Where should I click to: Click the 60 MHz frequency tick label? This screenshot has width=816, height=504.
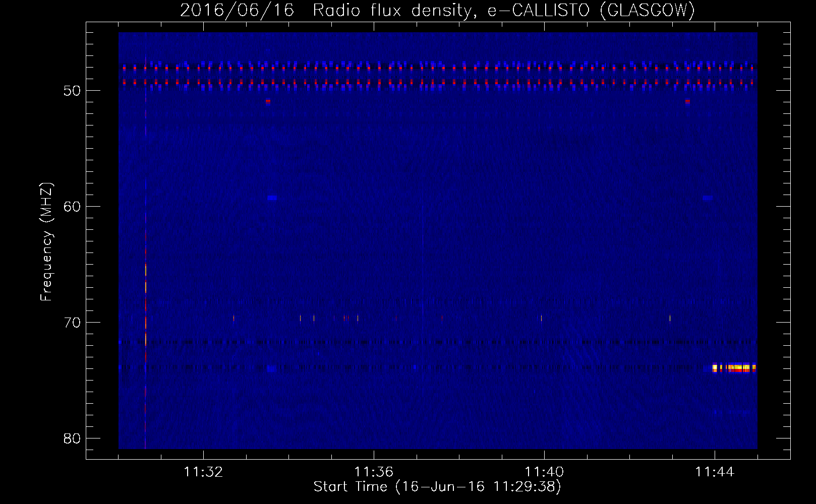pyautogui.click(x=72, y=207)
